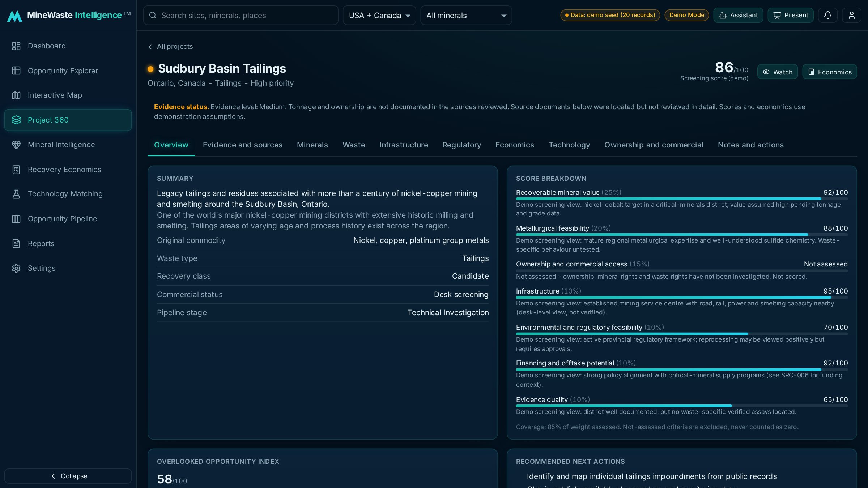Click the Opportunity Pipeline columns icon
This screenshot has height=488, width=868.
pyautogui.click(x=16, y=219)
